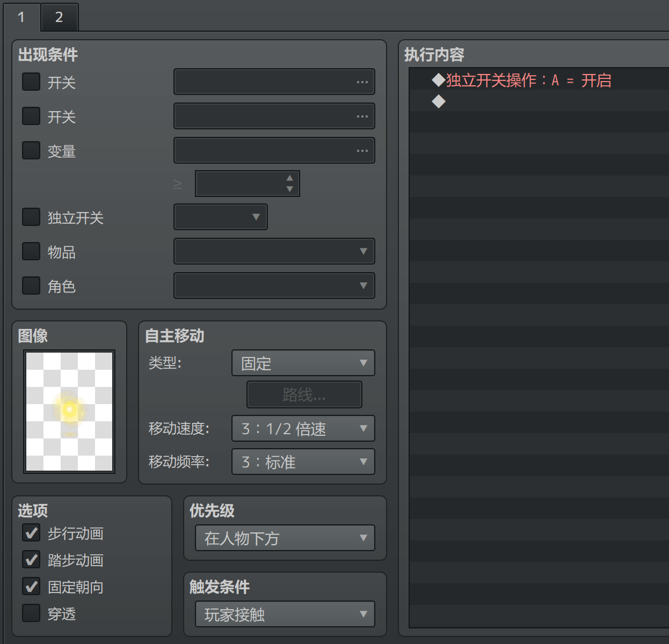Enable the 变量 condition checkbox

point(31,150)
